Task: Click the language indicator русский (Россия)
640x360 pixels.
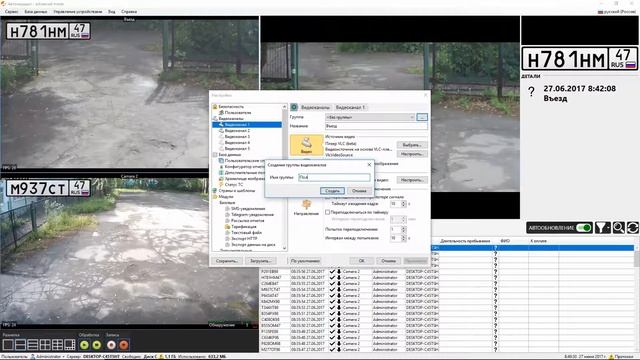Action: pos(616,12)
